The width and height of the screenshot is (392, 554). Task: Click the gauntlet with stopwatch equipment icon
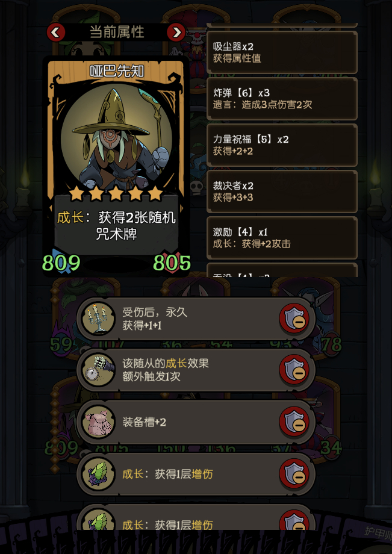[x=99, y=370]
